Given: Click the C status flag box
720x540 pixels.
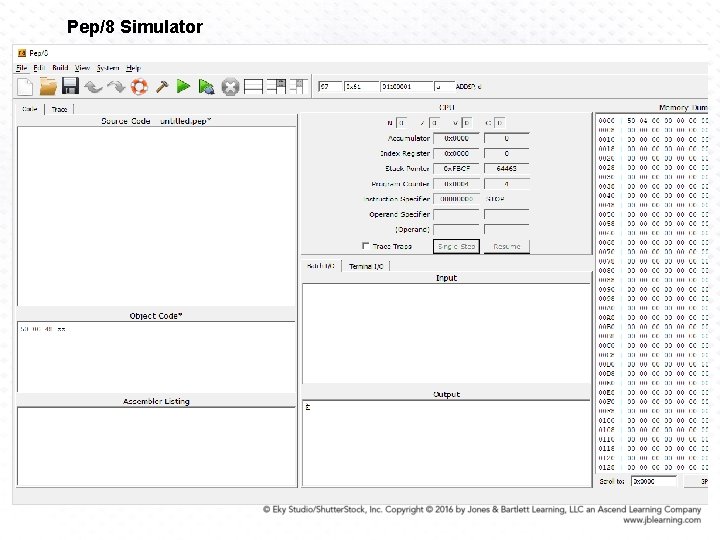Looking at the screenshot, I should pos(500,123).
